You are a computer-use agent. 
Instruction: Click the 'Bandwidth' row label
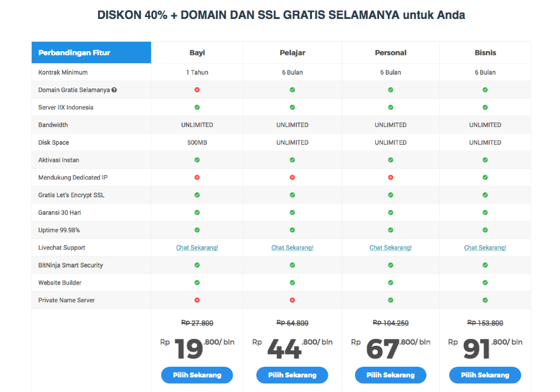53,125
